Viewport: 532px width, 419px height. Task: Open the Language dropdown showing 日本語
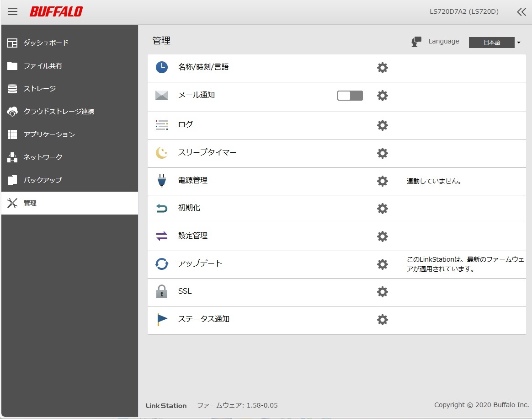[x=495, y=43]
